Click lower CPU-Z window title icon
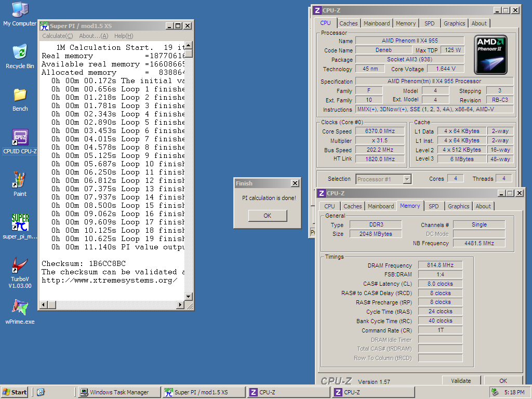The image size is (532, 399). (x=322, y=193)
